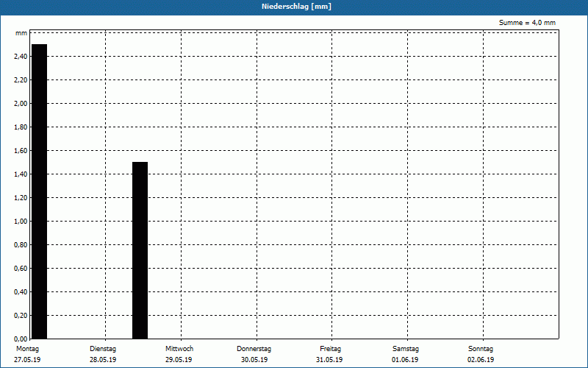This screenshot has height=368, width=588.
Task: Click the date 28.05.19
Action: click(103, 360)
